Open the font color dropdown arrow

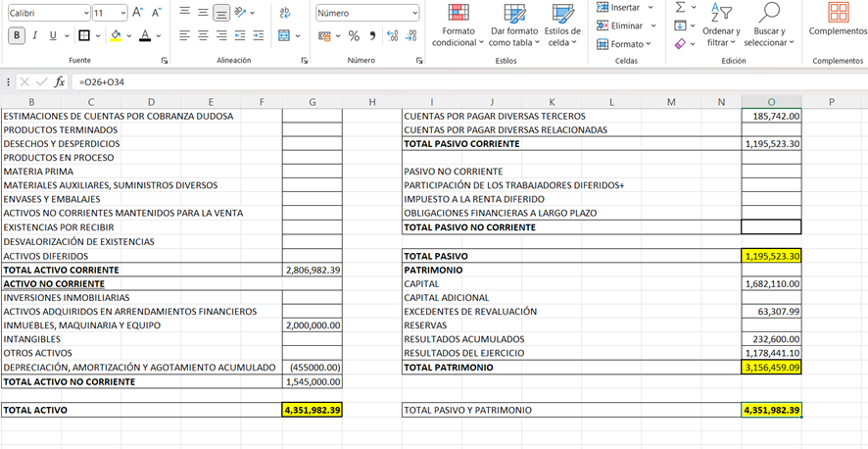click(x=159, y=35)
